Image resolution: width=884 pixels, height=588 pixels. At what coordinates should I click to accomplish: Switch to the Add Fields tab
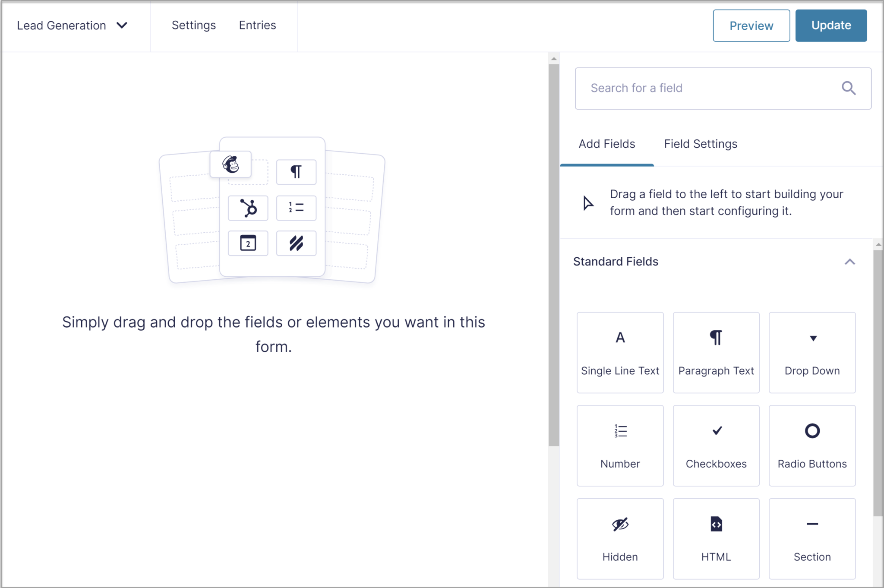(x=606, y=144)
